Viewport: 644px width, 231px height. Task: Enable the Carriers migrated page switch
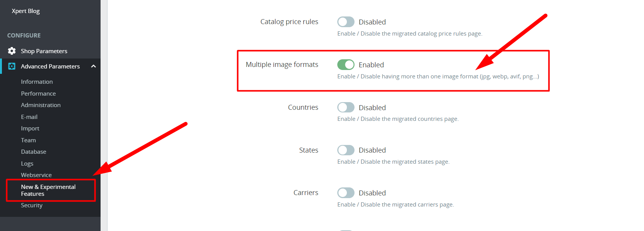pyautogui.click(x=346, y=193)
